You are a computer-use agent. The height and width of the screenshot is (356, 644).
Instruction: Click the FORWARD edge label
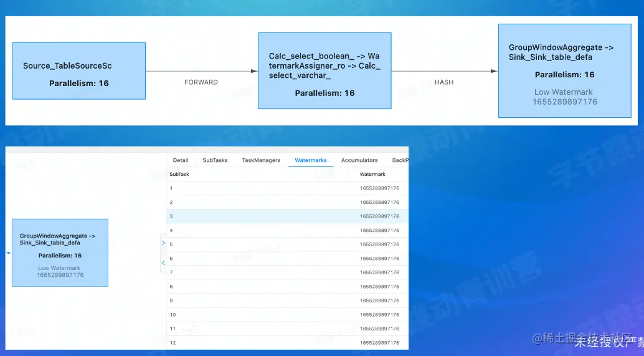(x=201, y=82)
